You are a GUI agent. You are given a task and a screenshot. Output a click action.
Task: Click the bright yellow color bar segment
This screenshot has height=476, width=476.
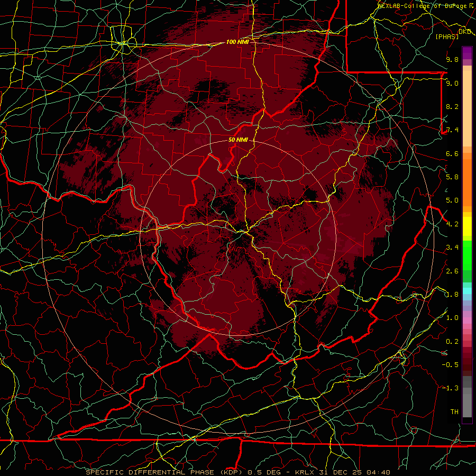[467, 226]
